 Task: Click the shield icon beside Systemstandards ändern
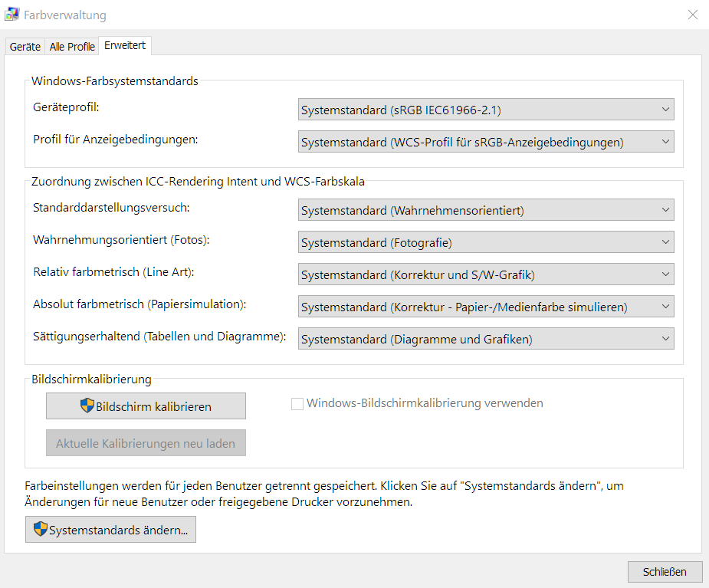point(41,529)
